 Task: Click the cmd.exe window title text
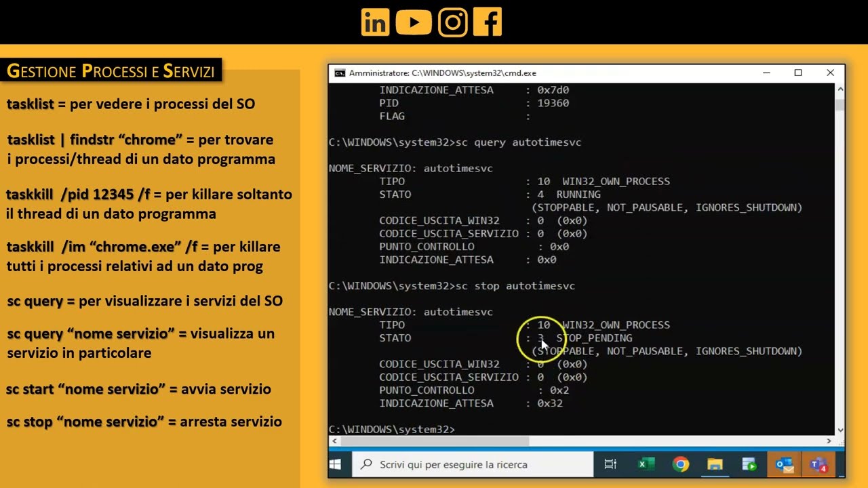tap(443, 73)
